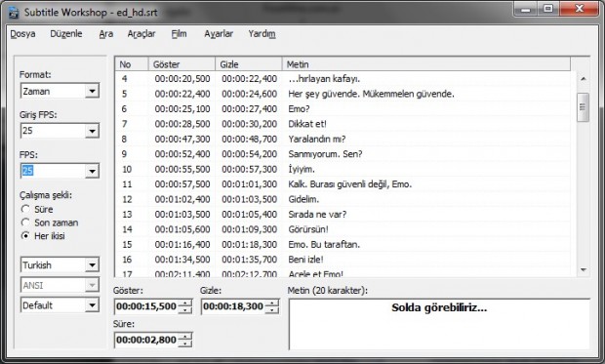Image resolution: width=605 pixels, height=364 pixels.
Task: Click the Subtitle Workshop title bar icon
Action: [x=14, y=13]
